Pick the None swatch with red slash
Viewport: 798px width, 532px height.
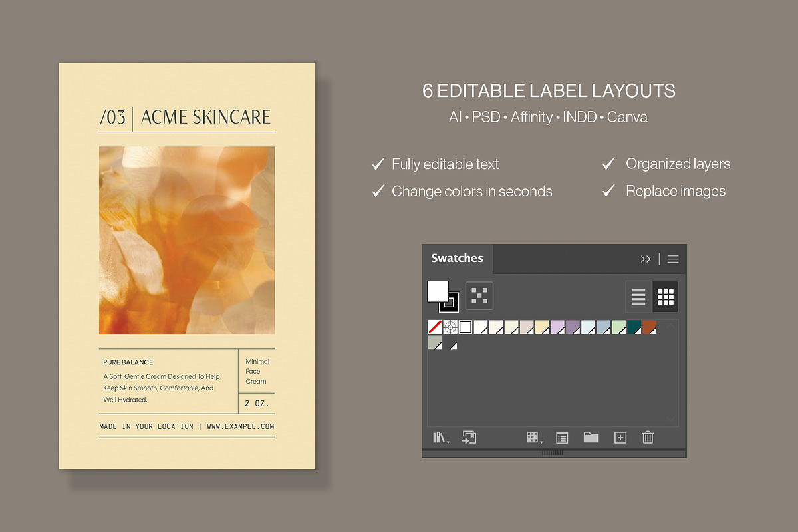(x=435, y=327)
